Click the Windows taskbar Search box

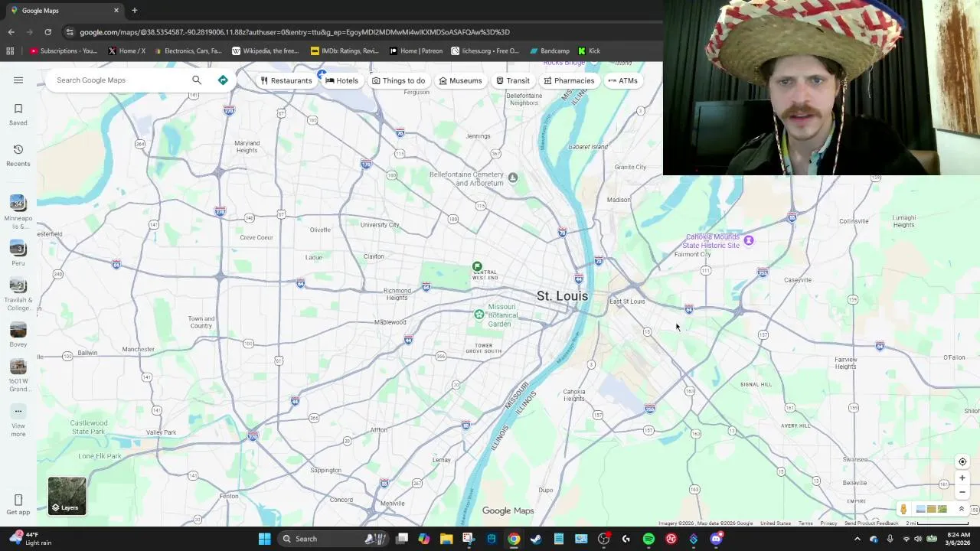tap(333, 539)
